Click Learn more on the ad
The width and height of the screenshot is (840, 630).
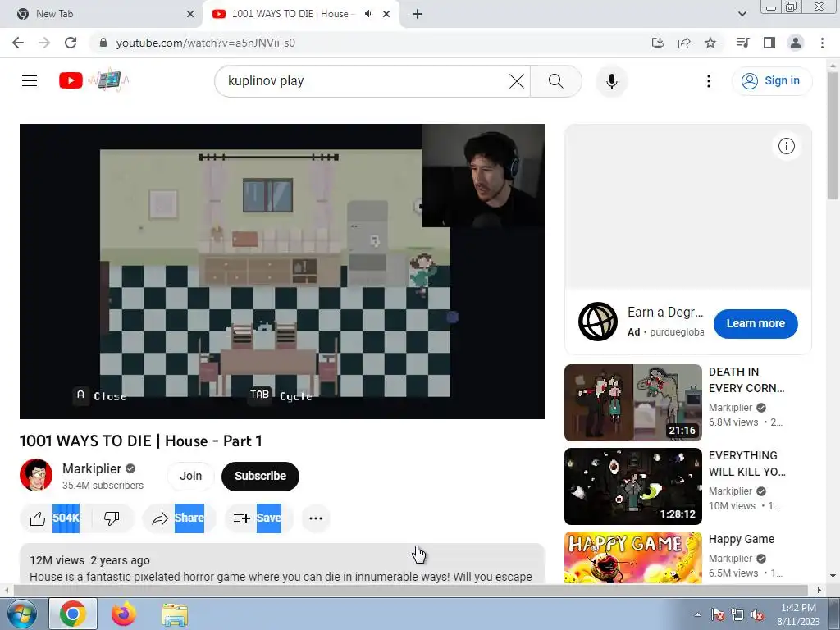756,323
